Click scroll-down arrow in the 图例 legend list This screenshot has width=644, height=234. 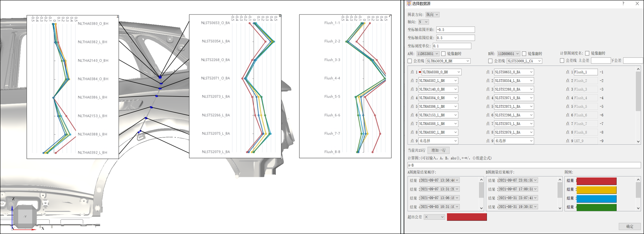(x=638, y=208)
